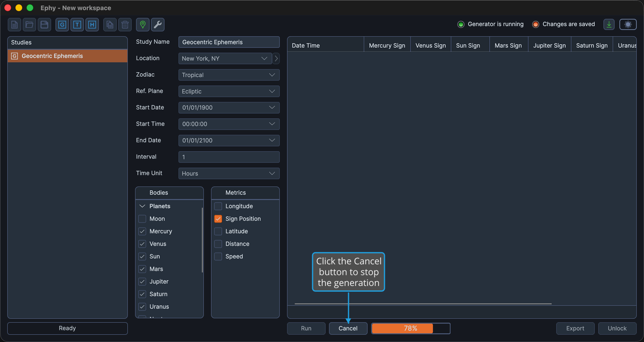This screenshot has height=342, width=644.
Task: Click the Bodies panel header
Action: point(169,193)
